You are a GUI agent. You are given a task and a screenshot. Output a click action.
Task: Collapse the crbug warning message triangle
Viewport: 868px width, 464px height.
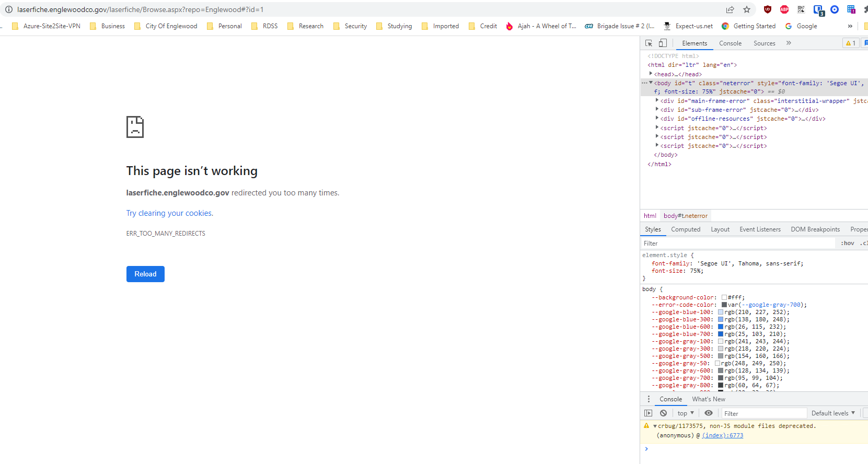point(655,426)
